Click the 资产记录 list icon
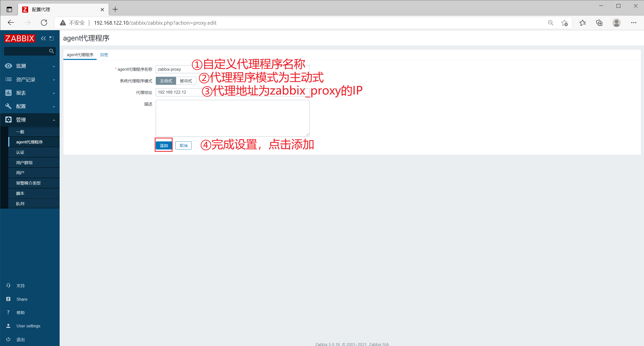This screenshot has width=644, height=346. click(x=8, y=79)
